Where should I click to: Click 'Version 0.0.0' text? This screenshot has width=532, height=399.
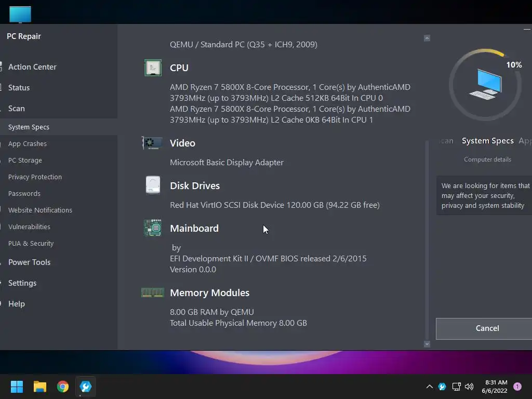[193, 270]
